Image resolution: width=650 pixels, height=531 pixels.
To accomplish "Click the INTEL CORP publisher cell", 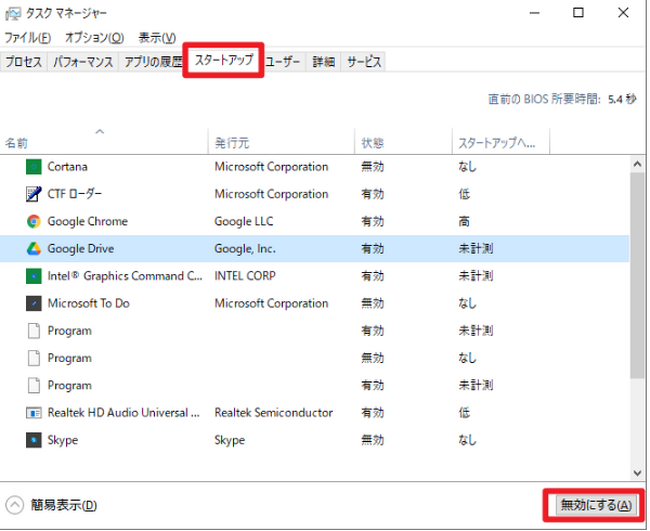I will pos(245,276).
